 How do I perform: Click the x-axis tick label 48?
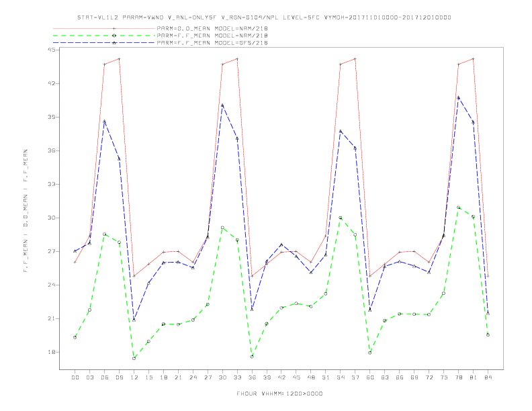pyautogui.click(x=311, y=377)
